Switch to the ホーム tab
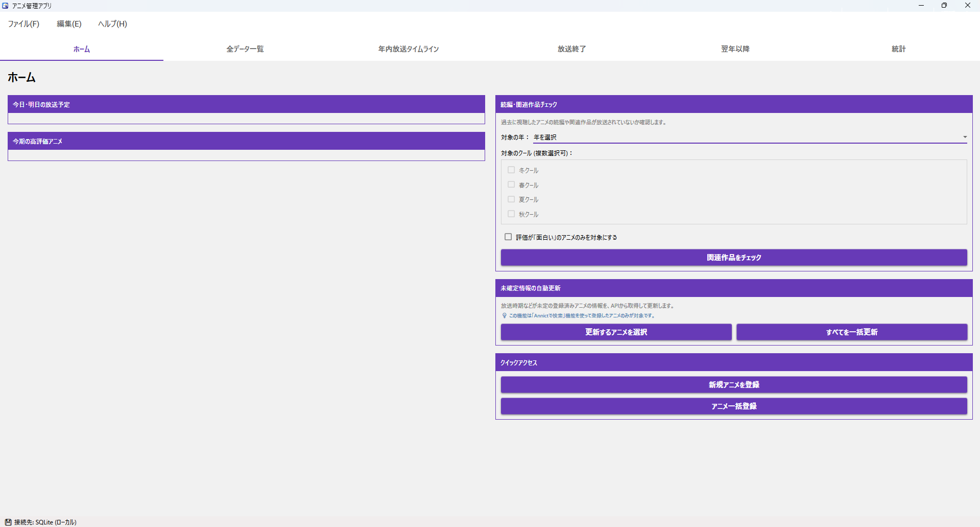Screen dimensions: 980x527 pos(82,49)
